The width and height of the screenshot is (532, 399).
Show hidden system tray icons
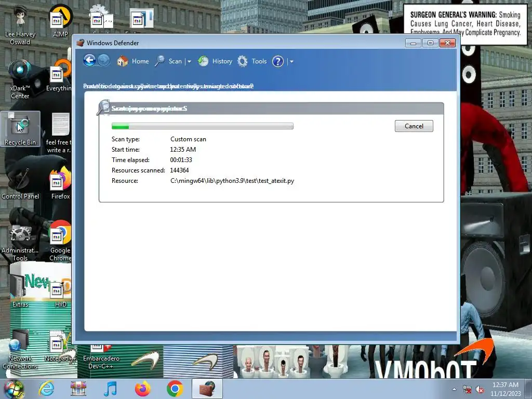(x=454, y=390)
